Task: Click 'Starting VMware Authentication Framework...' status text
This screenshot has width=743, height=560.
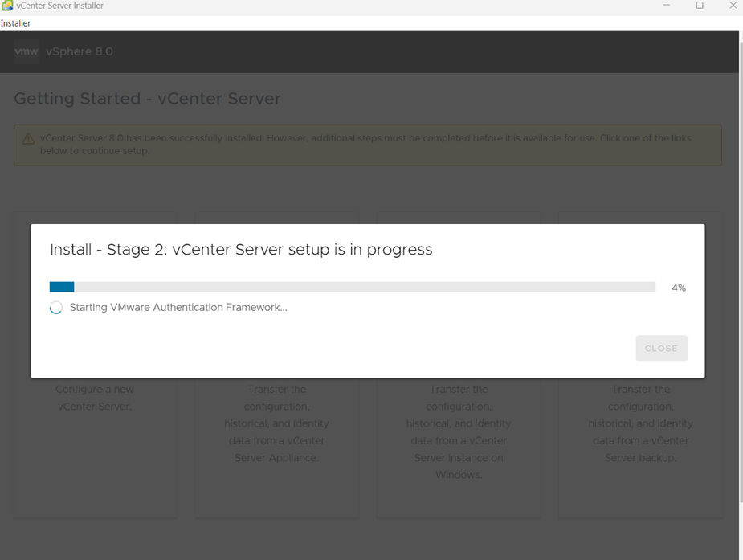Action: coord(178,308)
